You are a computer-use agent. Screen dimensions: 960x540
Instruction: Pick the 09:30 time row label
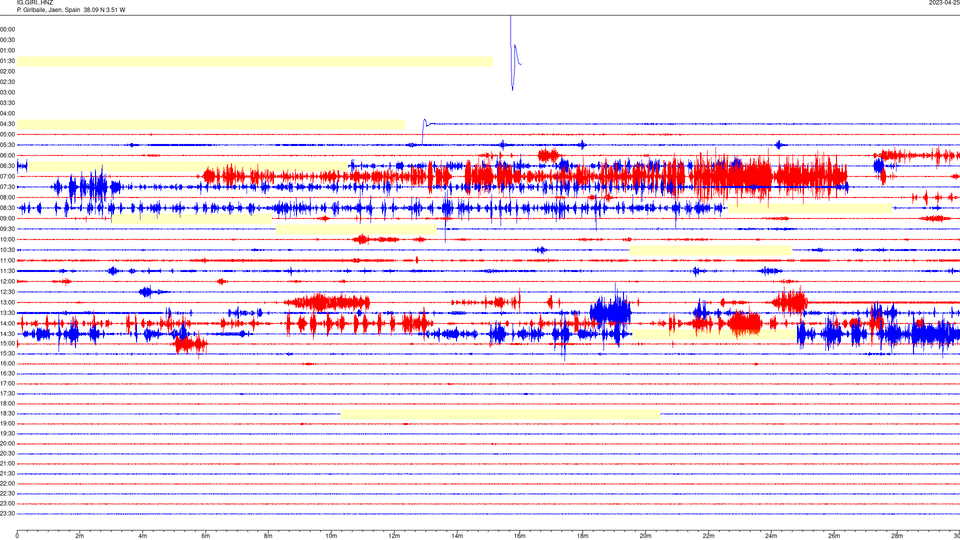(x=8, y=229)
